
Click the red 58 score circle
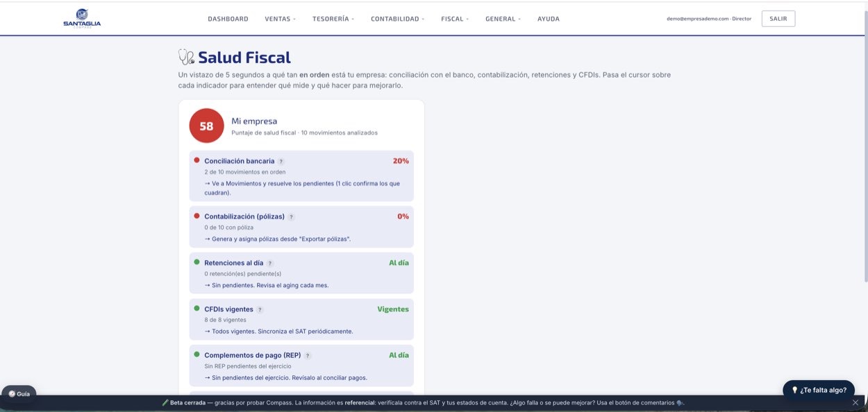206,126
